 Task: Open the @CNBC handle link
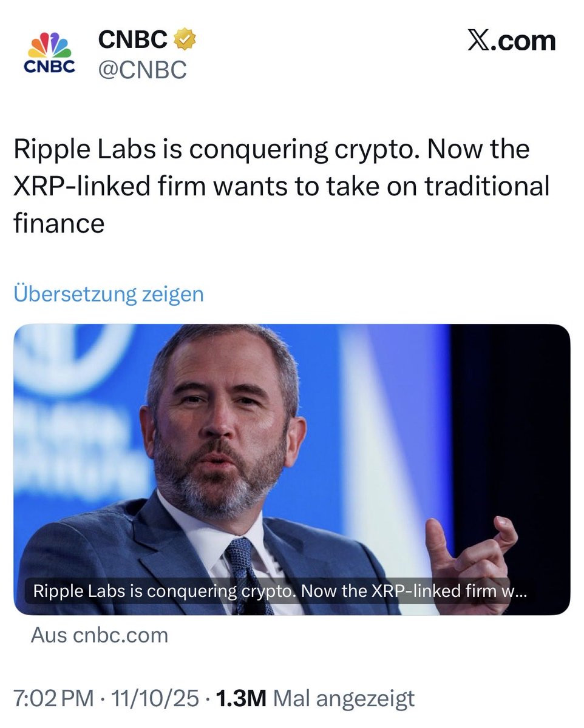click(142, 71)
